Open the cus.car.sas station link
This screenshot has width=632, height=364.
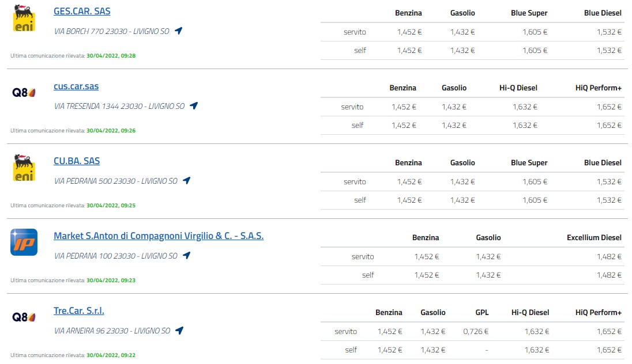[76, 86]
